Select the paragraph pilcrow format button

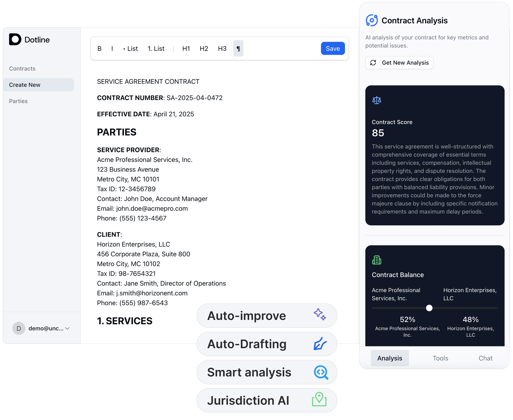coord(238,48)
